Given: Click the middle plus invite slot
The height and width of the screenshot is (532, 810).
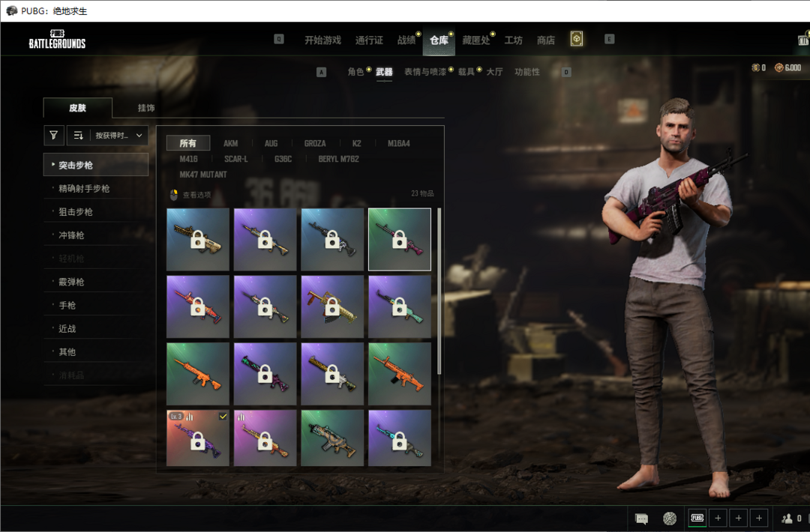Looking at the screenshot, I should pos(738,518).
